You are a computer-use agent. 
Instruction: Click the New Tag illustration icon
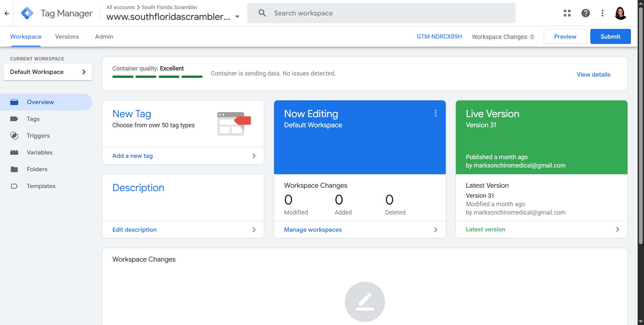tap(234, 124)
